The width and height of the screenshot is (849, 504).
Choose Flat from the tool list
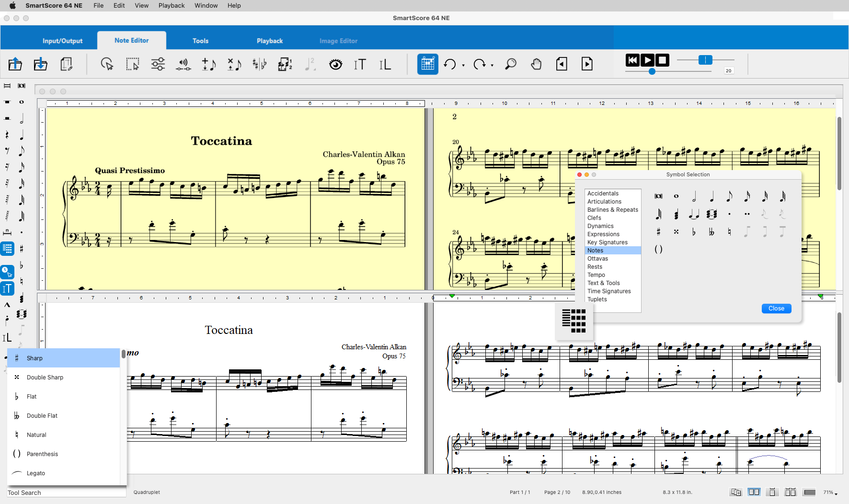[64, 396]
